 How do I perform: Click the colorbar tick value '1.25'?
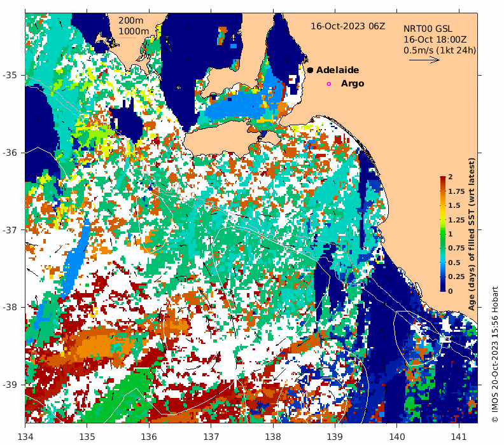tap(456, 220)
